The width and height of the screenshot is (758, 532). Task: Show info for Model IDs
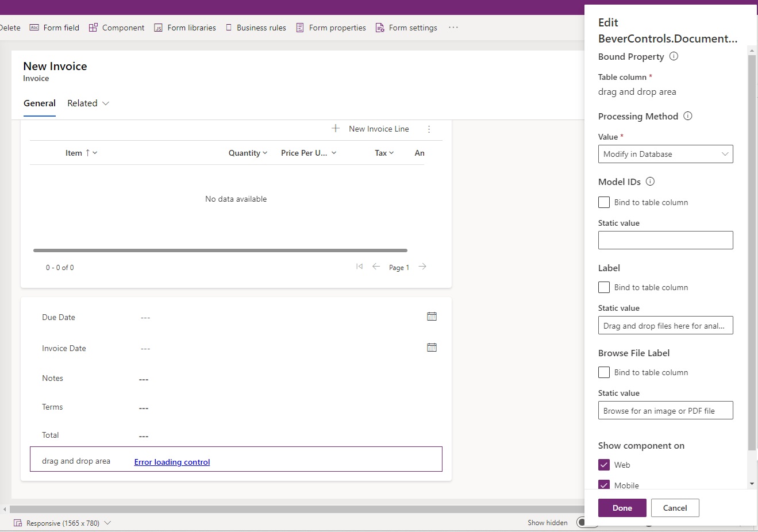coord(651,182)
